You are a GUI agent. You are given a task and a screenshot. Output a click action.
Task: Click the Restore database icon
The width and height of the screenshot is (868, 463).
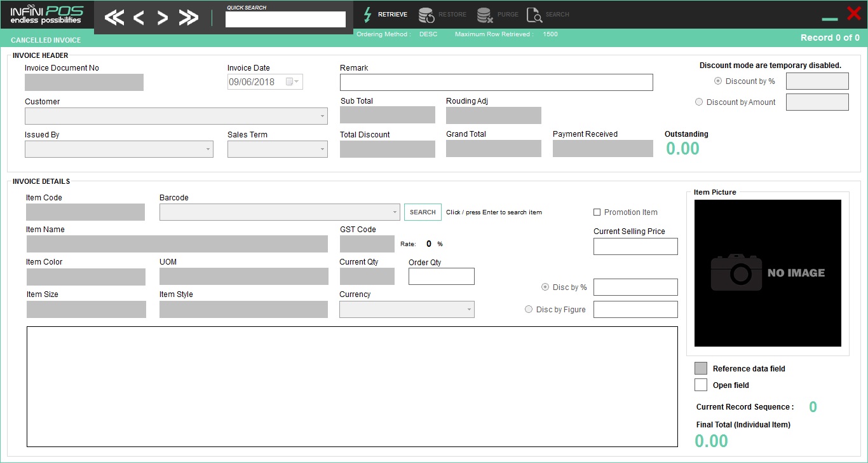426,15
